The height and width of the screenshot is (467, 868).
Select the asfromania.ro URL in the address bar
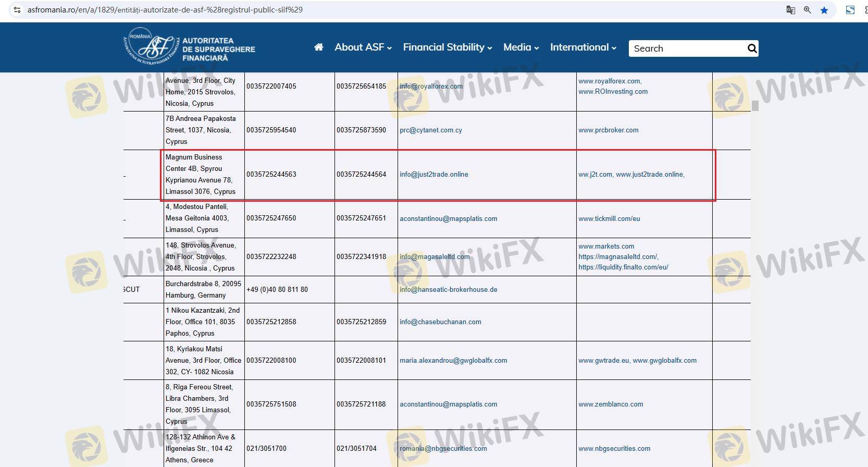click(165, 10)
